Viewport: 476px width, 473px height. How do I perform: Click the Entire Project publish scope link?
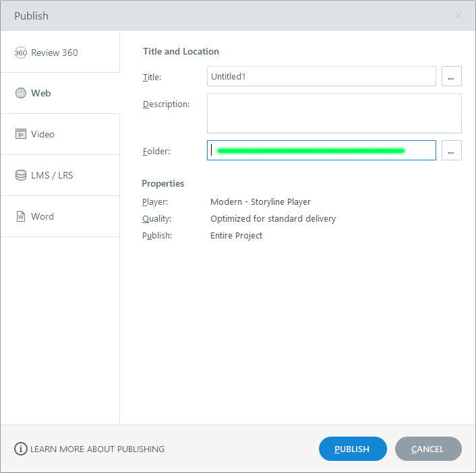pyautogui.click(x=236, y=235)
